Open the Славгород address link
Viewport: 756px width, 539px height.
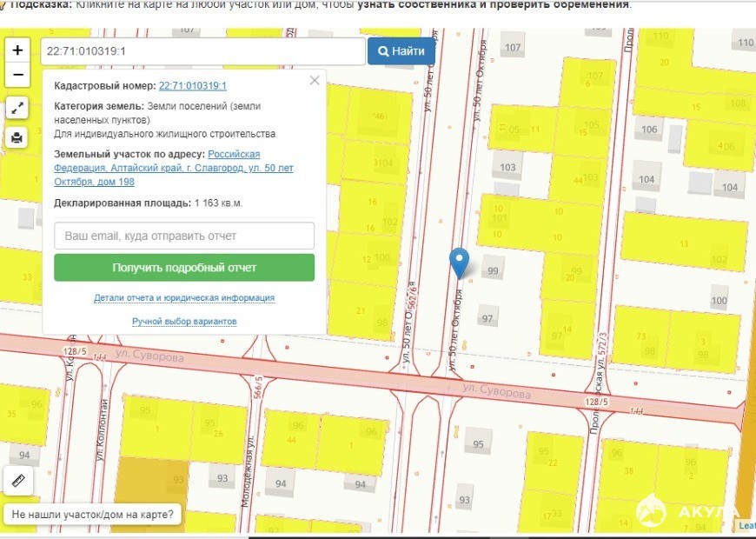coord(174,168)
